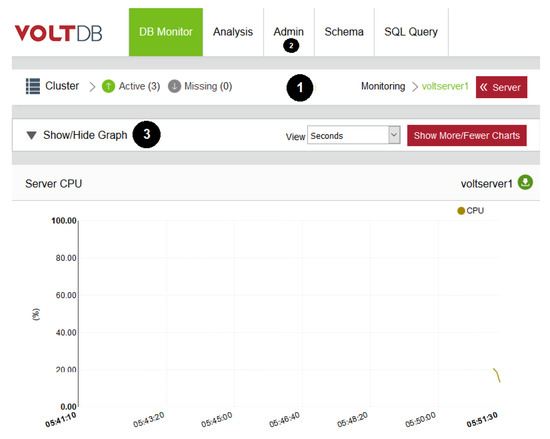The image size is (550, 439).
Task: Open the SQL Query tab
Action: tap(411, 32)
